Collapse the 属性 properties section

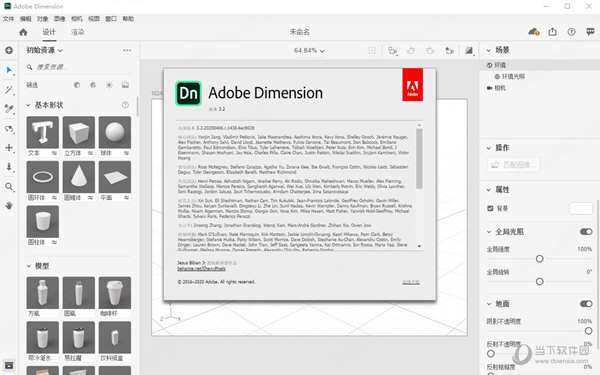coord(489,190)
